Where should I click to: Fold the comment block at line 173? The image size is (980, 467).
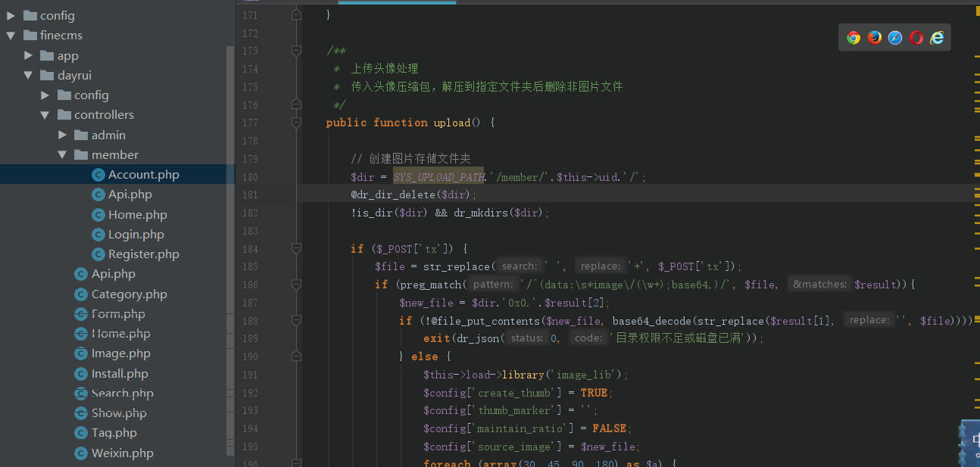295,51
